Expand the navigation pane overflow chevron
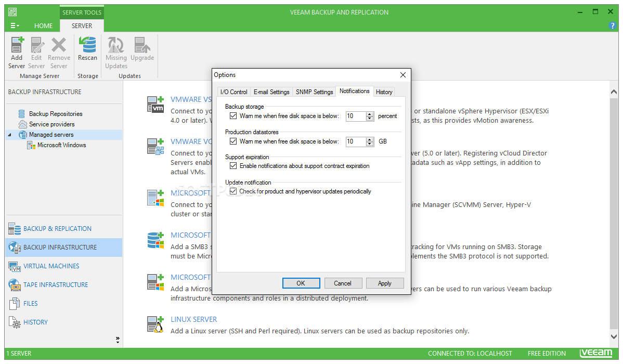This screenshot has width=623, height=364. 118,340
